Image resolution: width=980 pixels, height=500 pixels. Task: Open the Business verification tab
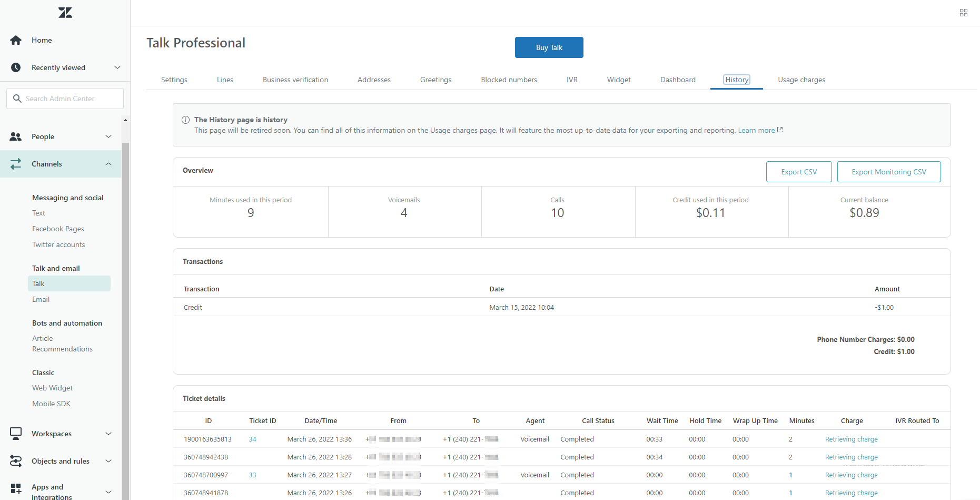[x=295, y=80]
